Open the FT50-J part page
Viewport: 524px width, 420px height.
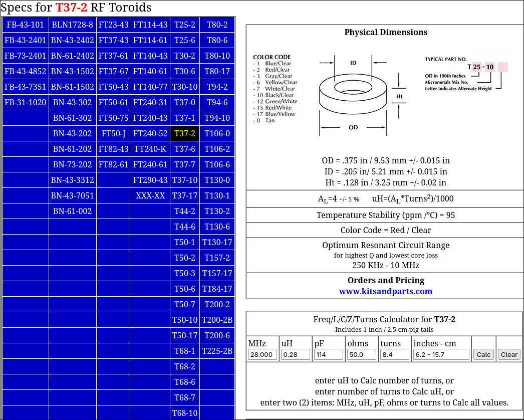point(113,133)
